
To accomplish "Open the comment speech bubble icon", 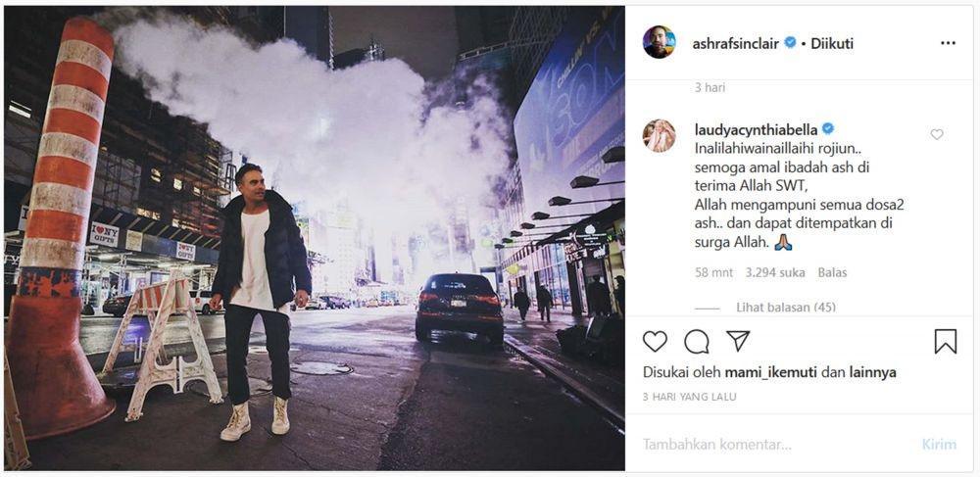I will [x=696, y=342].
